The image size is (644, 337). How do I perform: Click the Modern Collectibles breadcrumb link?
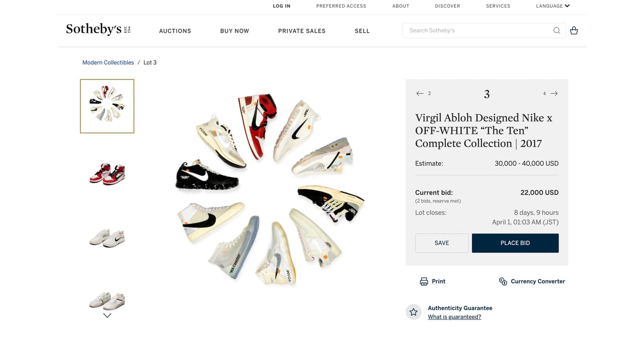108,62
